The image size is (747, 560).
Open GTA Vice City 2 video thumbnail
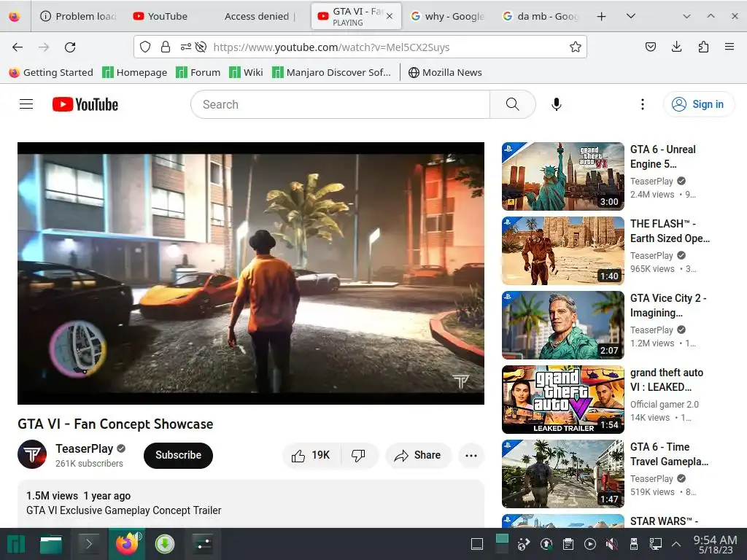(562, 324)
